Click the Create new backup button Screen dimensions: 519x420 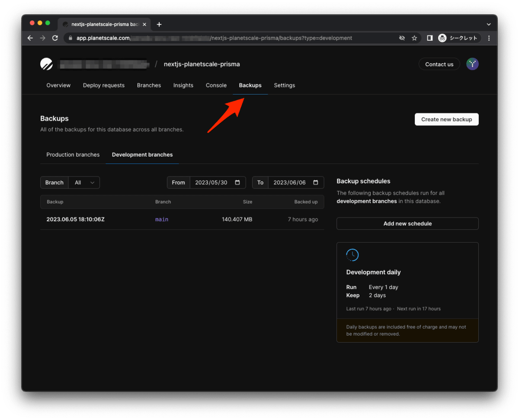tap(447, 119)
